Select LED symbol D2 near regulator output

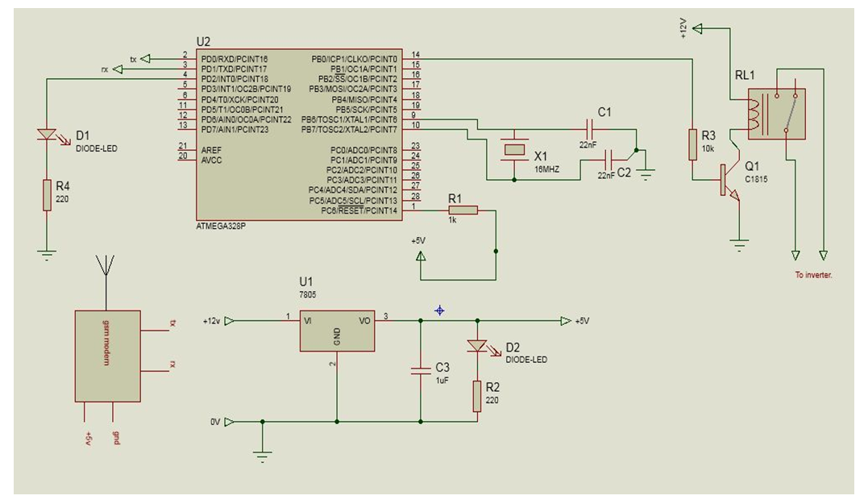click(x=477, y=347)
